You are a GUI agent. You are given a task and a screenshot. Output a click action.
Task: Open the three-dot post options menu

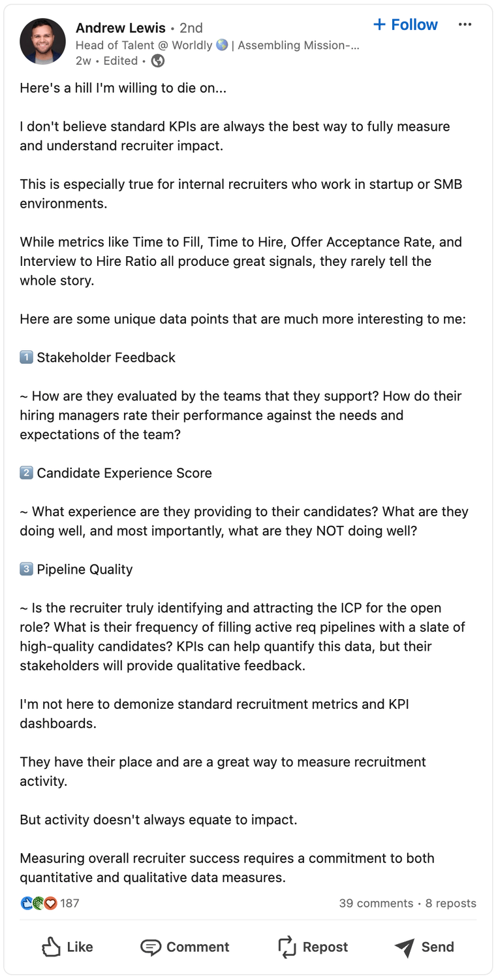pyautogui.click(x=465, y=25)
